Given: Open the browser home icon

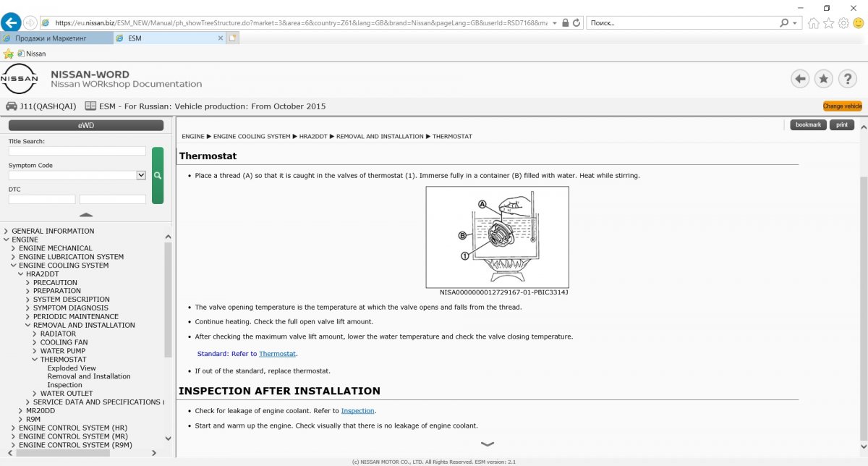Looking at the screenshot, I should [x=814, y=22].
